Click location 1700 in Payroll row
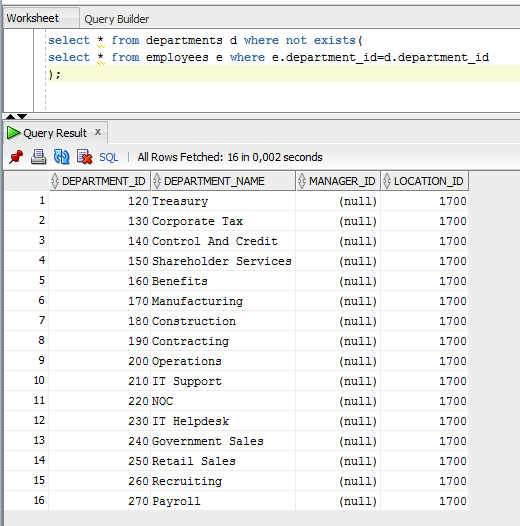 [425, 501]
